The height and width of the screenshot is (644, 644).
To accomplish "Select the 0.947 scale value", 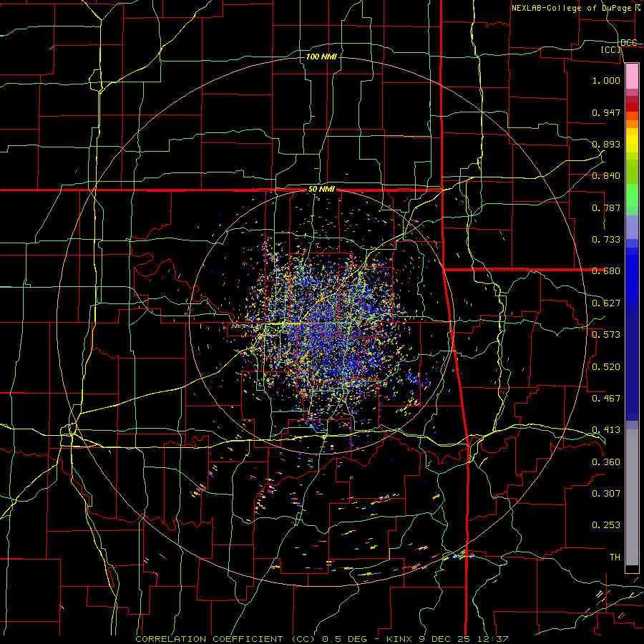I will [x=606, y=112].
